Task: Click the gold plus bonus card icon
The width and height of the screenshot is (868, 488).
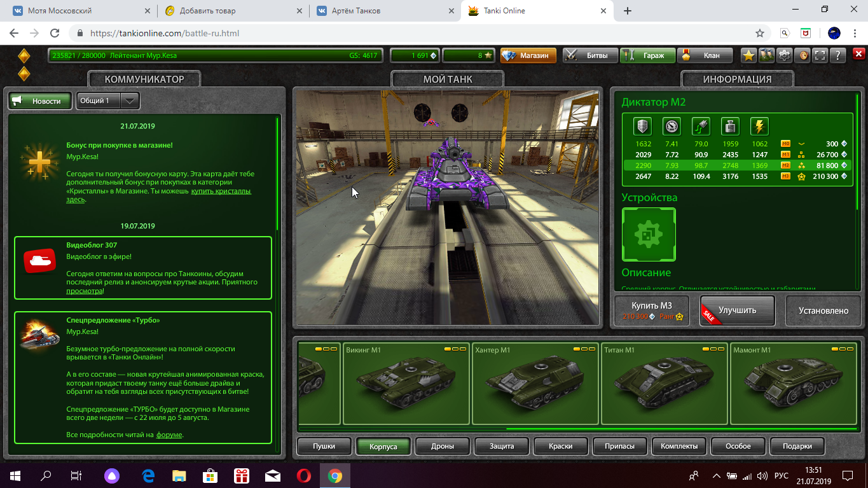Action: point(39,163)
